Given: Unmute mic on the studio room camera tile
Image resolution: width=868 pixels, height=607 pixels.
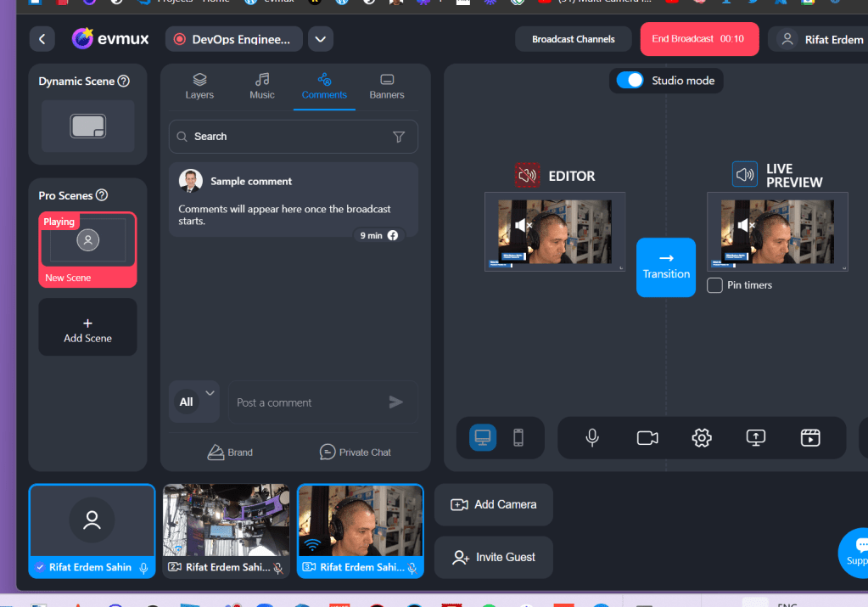Looking at the screenshot, I should pos(278,568).
